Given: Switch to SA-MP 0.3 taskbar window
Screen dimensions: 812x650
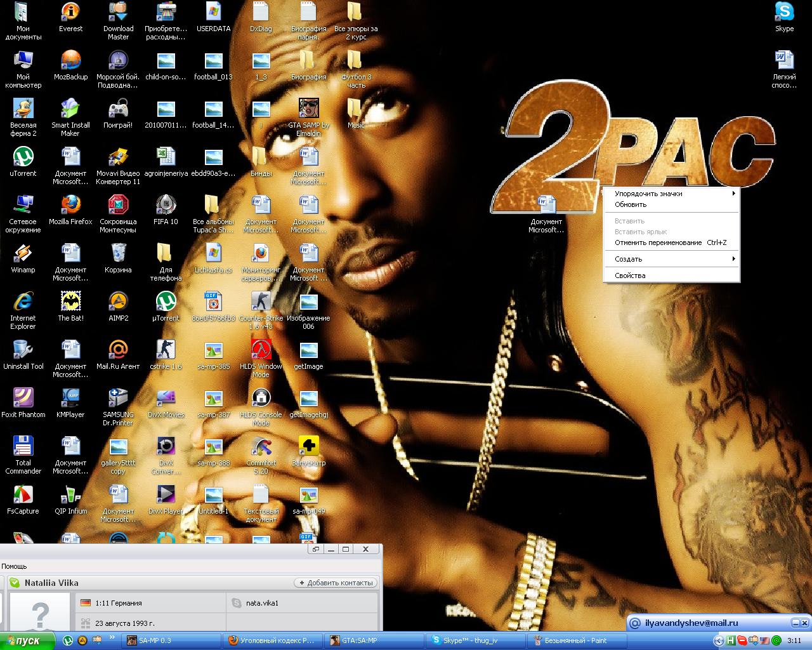Looking at the screenshot, I should pyautogui.click(x=171, y=640).
